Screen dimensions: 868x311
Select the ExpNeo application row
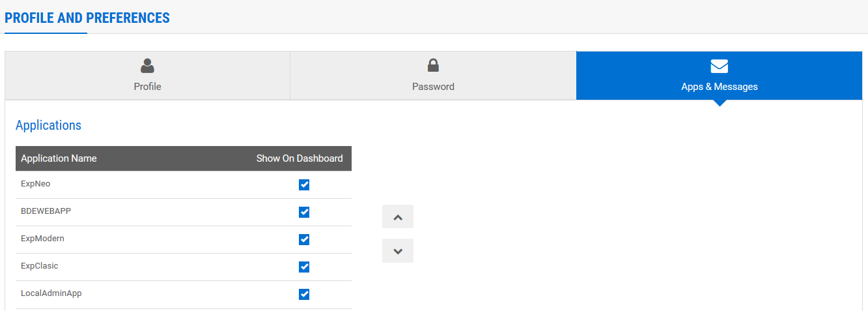click(x=184, y=185)
